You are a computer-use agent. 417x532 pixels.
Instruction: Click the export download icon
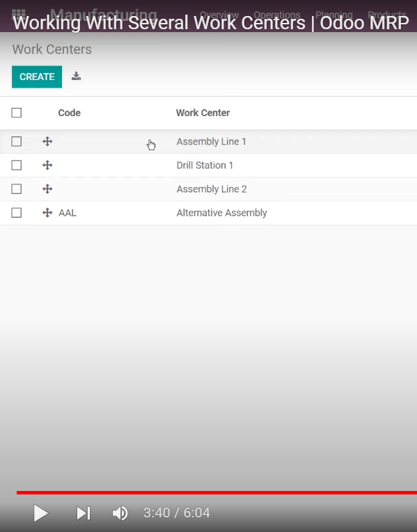76,76
